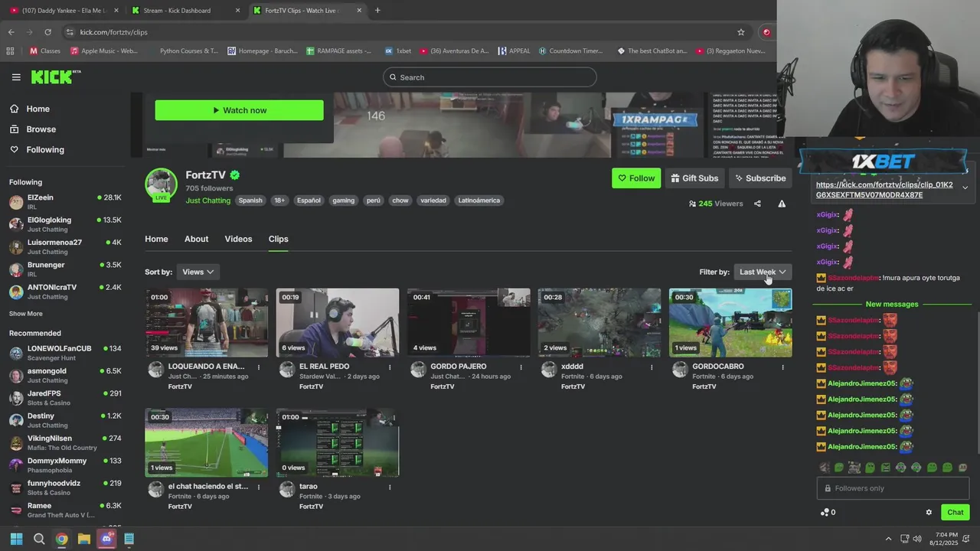This screenshot has height=551, width=980.
Task: Switch to Stream - Kick Dashboard browser tab
Action: [x=184, y=11]
